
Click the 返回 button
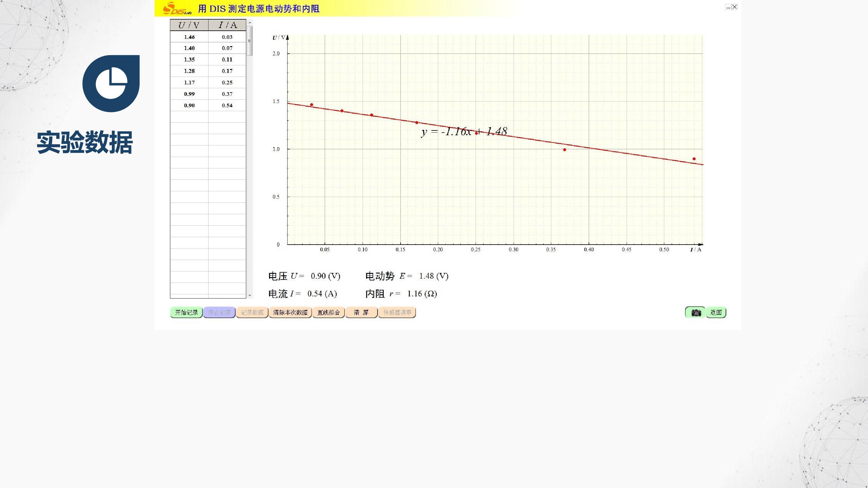point(716,313)
